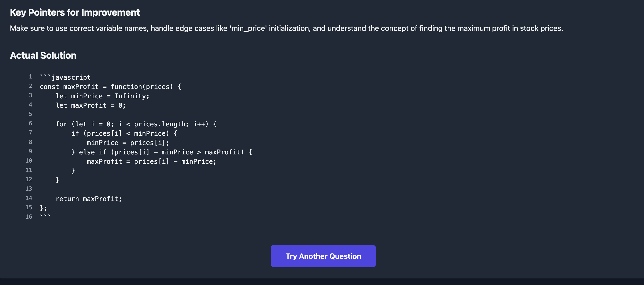Select the Actual Solution heading
The height and width of the screenshot is (285, 644).
[43, 55]
